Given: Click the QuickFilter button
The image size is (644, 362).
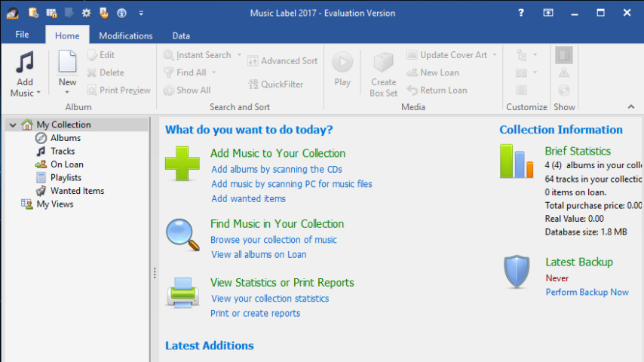Looking at the screenshot, I should pos(275,84).
